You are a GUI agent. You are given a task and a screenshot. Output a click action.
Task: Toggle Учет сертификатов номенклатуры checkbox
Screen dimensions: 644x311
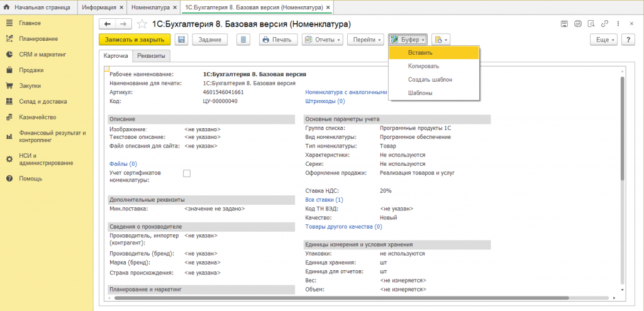[187, 173]
